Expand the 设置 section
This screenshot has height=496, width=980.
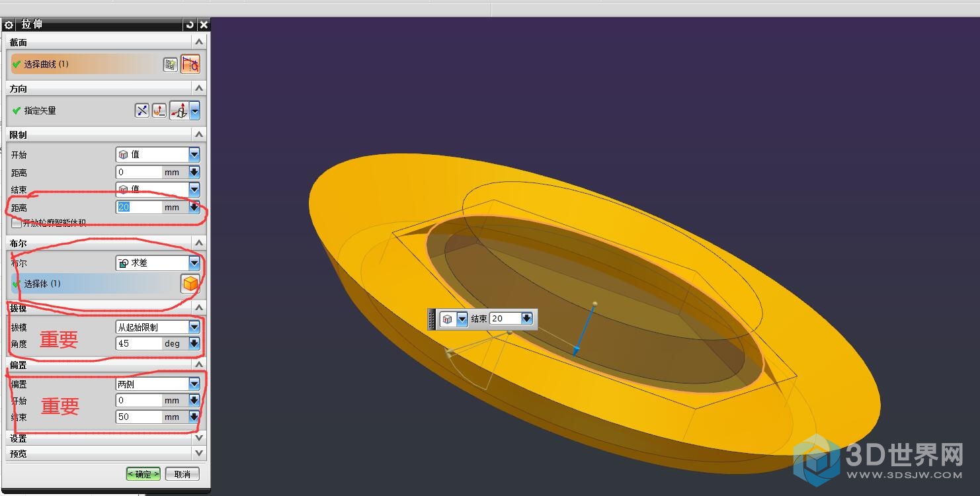(x=199, y=438)
